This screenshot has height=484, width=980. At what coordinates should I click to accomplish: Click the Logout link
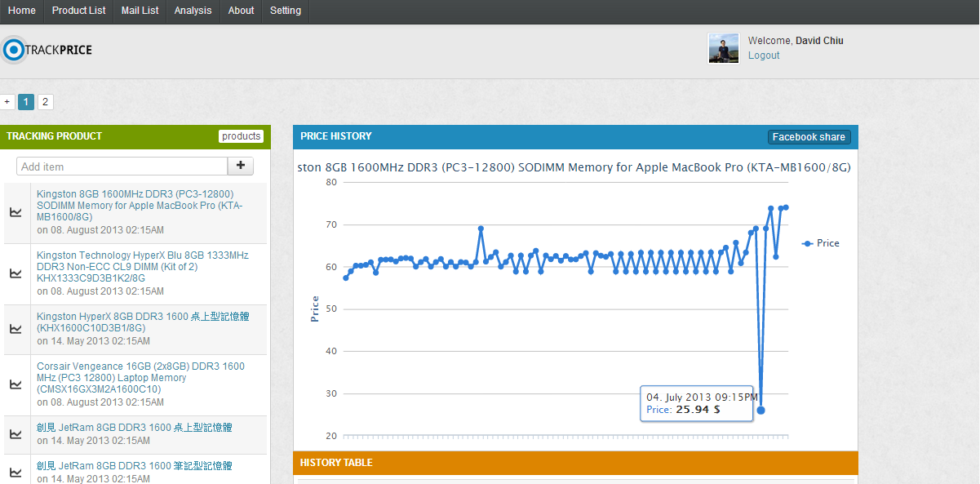tap(764, 56)
